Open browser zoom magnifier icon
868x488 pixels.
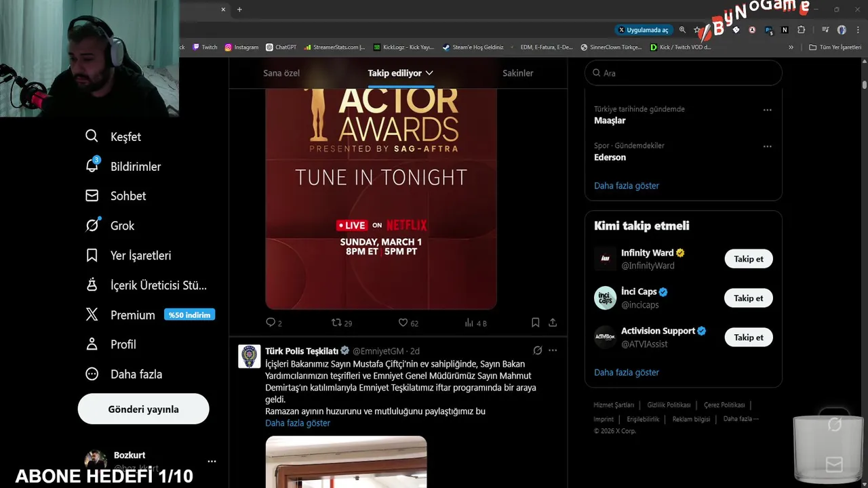tap(682, 30)
